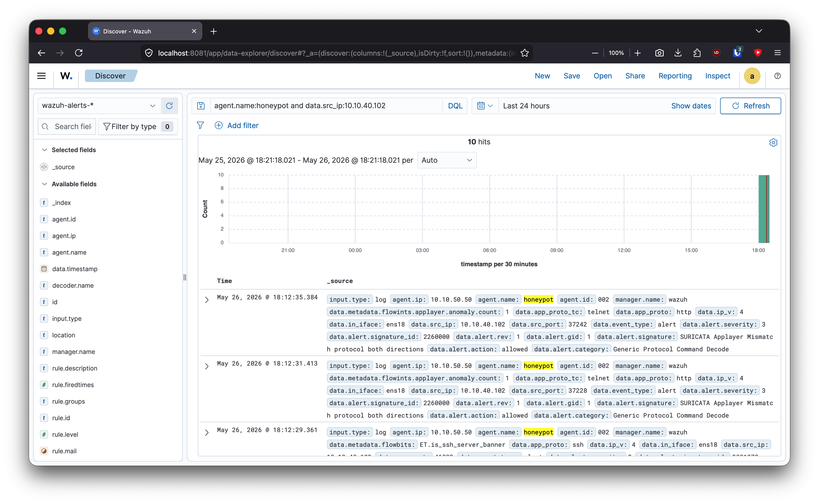
Task: Select the agent.ip field
Action: [64, 236]
